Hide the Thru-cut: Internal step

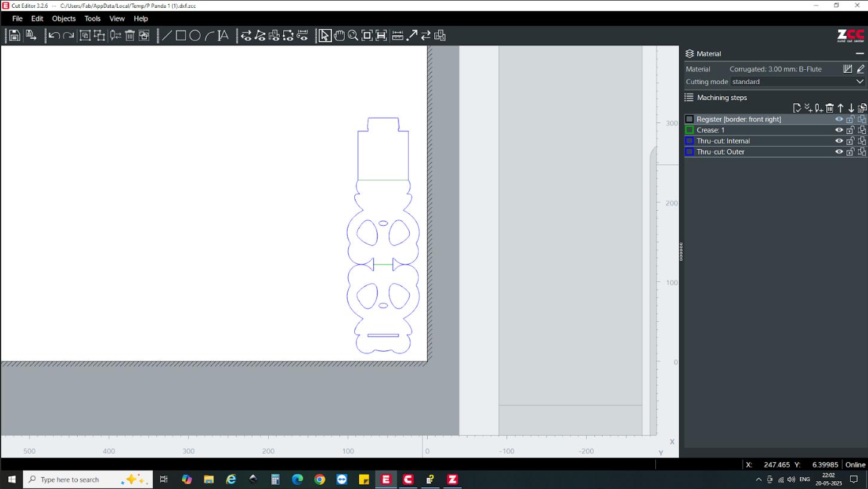pyautogui.click(x=839, y=141)
